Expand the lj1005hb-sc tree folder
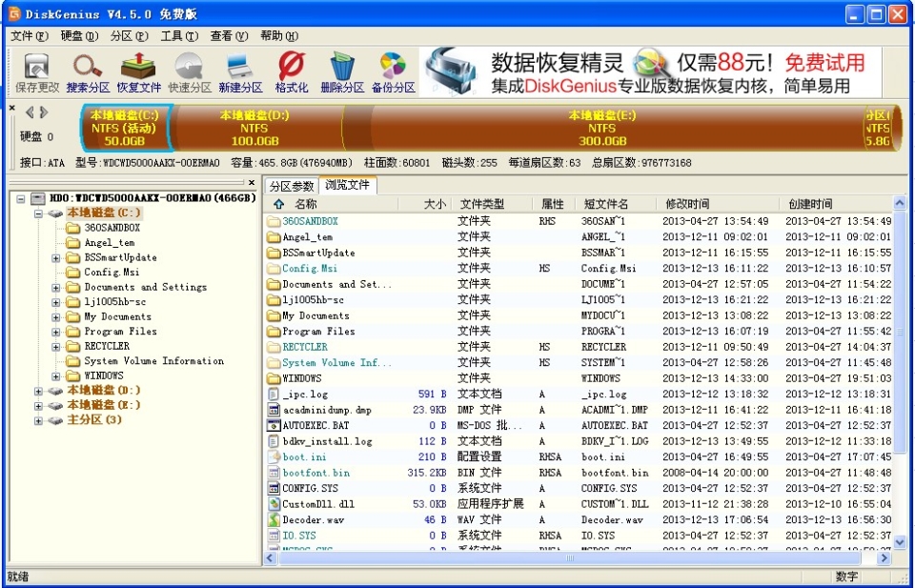The height and width of the screenshot is (588, 915). (55, 302)
